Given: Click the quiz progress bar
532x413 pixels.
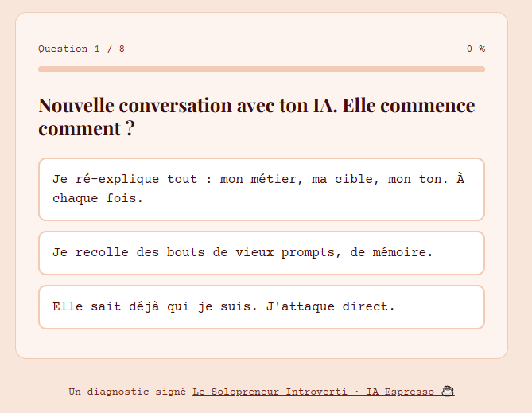Looking at the screenshot, I should click(x=262, y=69).
